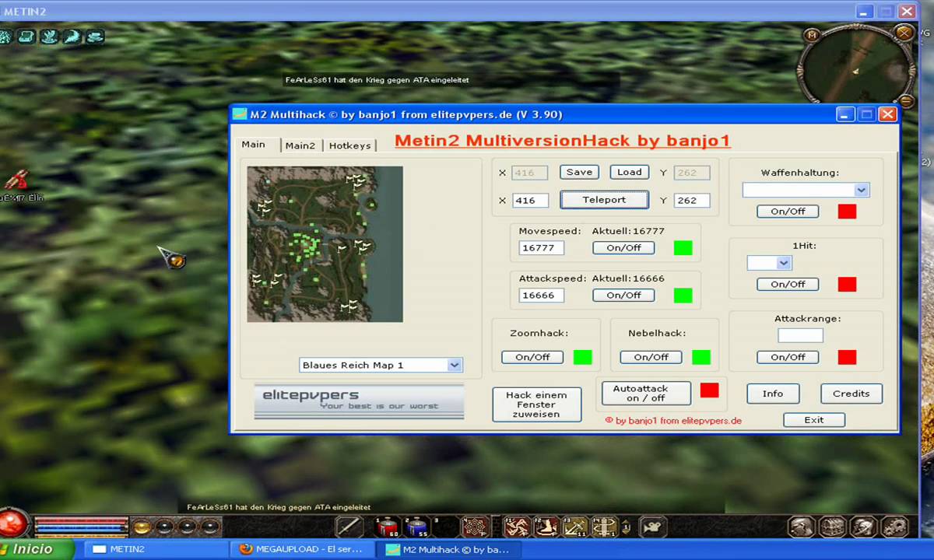Toggle Attackspeed hack On/Off
Viewport: 934px width, 560px height.
[623, 296]
